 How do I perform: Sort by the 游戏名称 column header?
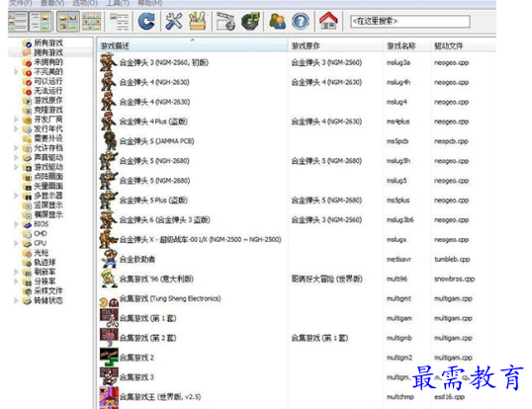pyautogui.click(x=407, y=45)
